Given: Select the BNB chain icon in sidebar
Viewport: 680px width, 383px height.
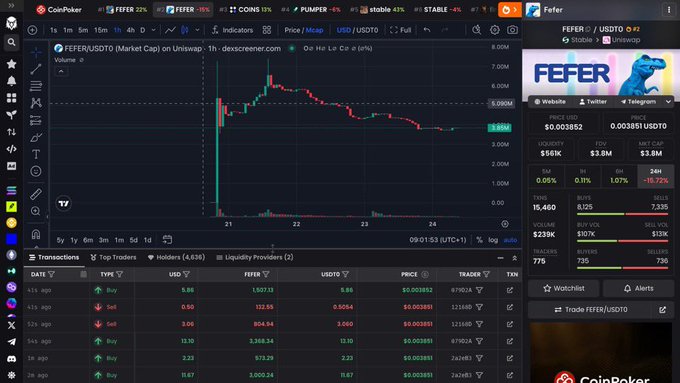Looking at the screenshot, I should (11, 223).
